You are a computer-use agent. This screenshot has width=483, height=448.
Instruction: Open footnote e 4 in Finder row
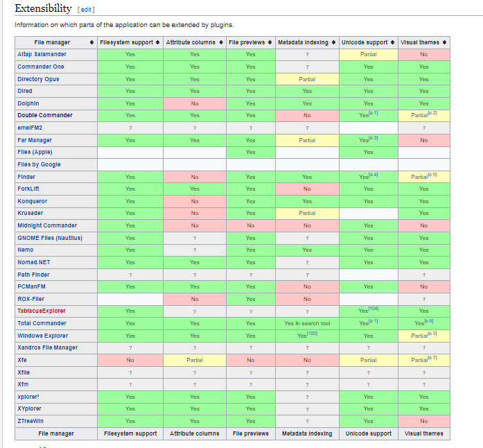point(374,175)
